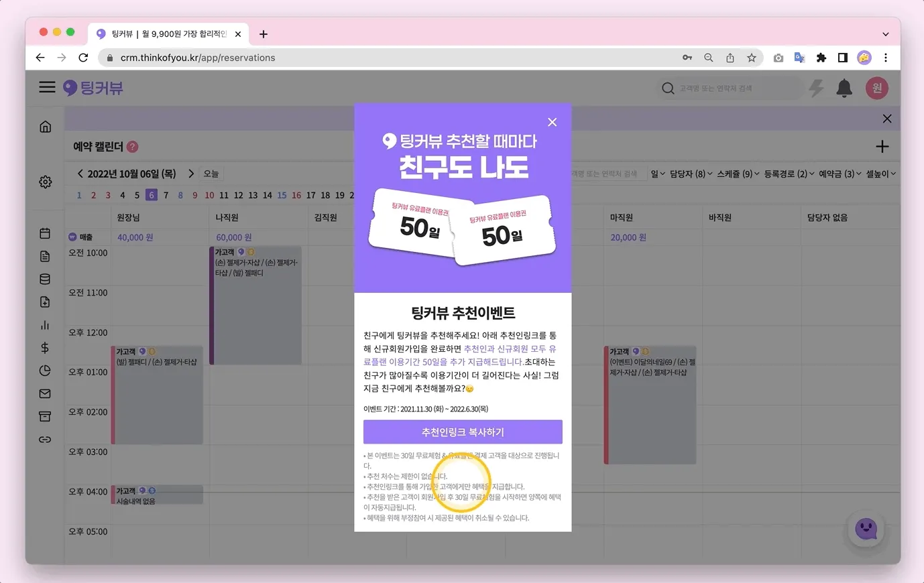Image resolution: width=924 pixels, height=583 pixels.
Task: Click the 담당자 없음 column header
Action: point(827,218)
